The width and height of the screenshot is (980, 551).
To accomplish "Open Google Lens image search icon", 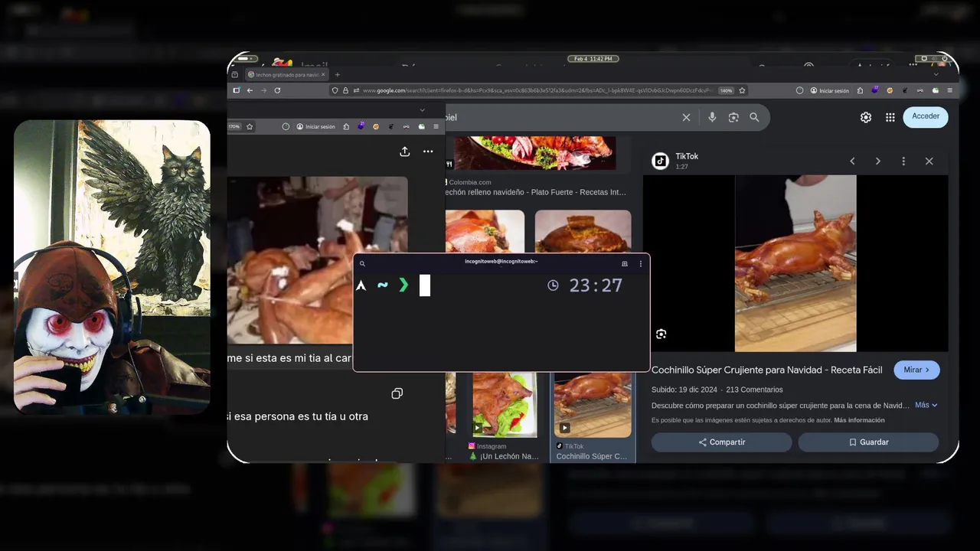I will (x=733, y=117).
